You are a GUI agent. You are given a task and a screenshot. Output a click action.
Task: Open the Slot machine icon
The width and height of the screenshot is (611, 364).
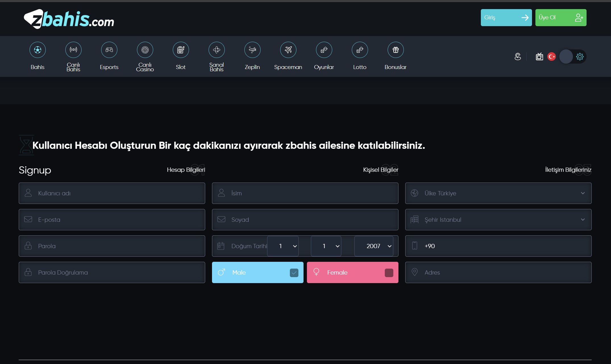[x=181, y=50]
